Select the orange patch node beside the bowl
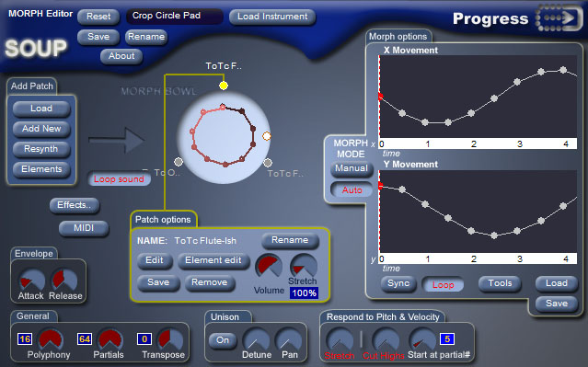Screen dimensions: 588x367 coord(266,136)
